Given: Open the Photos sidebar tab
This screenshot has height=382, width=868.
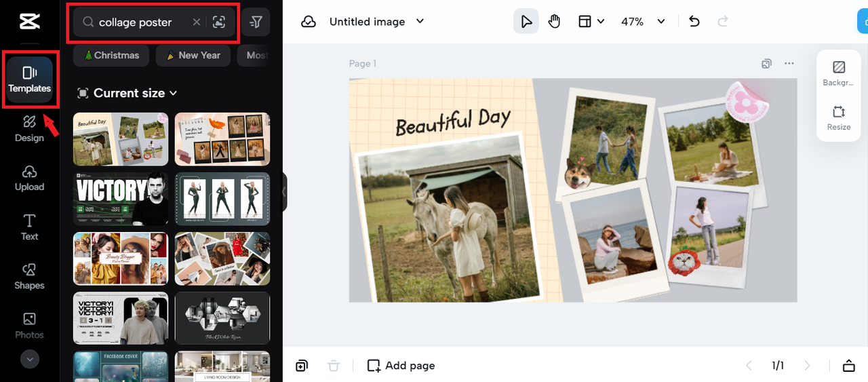Looking at the screenshot, I should point(29,326).
